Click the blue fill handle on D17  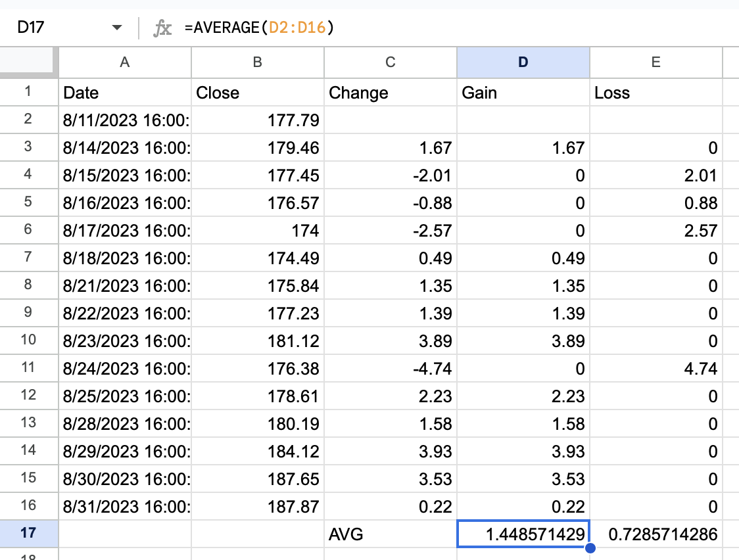click(x=590, y=548)
